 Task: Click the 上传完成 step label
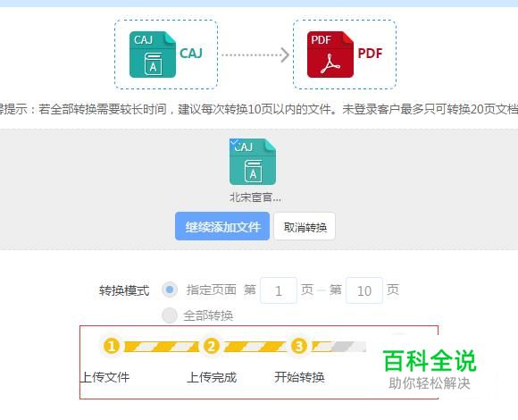point(212,377)
